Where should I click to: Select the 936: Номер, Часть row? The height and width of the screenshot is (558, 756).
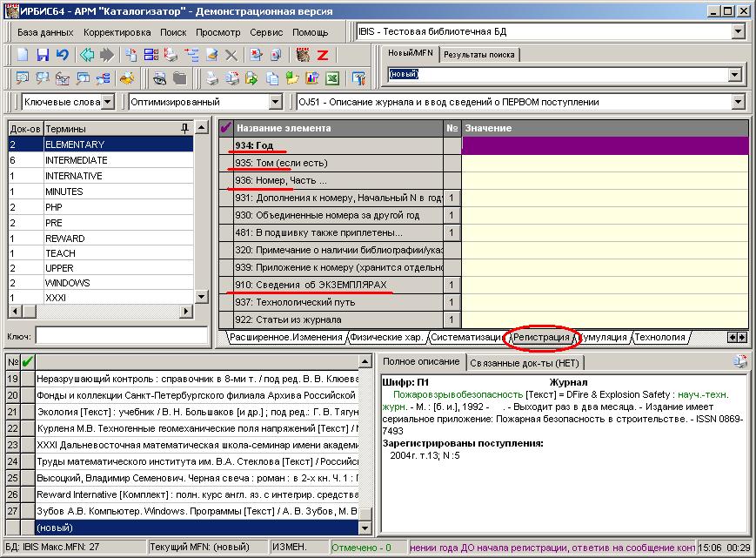[x=331, y=180]
